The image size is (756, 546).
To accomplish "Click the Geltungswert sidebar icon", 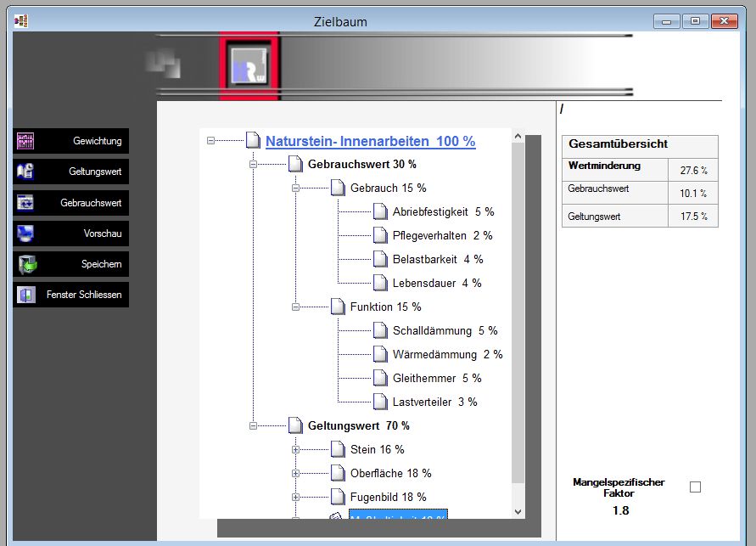I will [25, 172].
